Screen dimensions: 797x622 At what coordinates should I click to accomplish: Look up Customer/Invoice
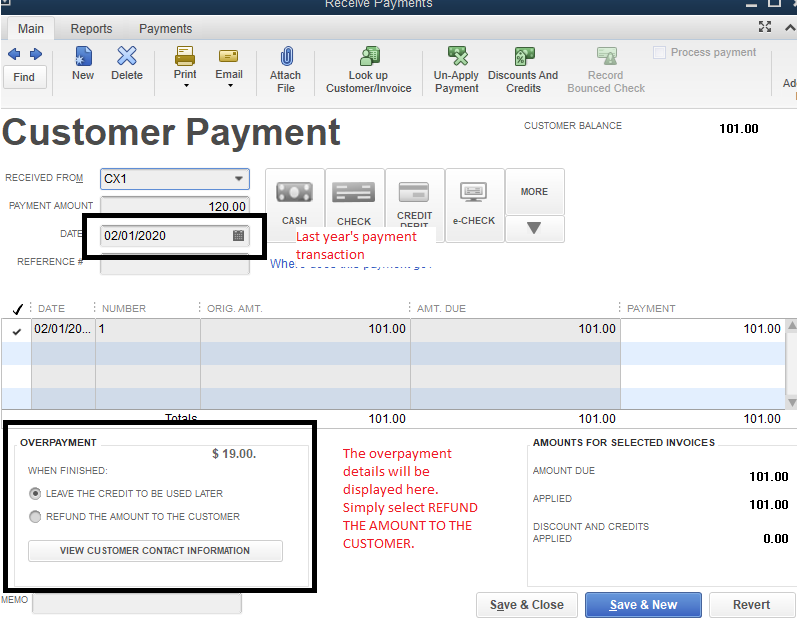(x=369, y=70)
